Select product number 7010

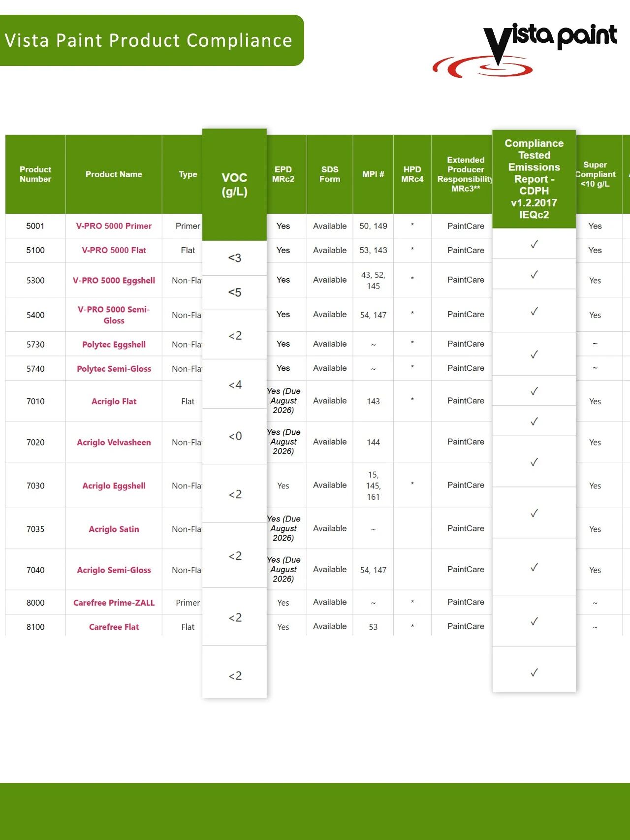pos(35,402)
